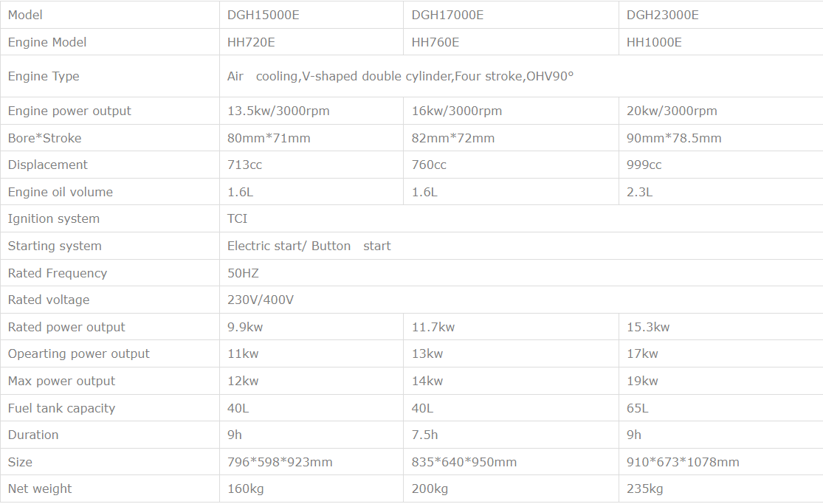Click the 90mm*78.5mm bore stroke cell
The height and width of the screenshot is (504, 823).
674,138
